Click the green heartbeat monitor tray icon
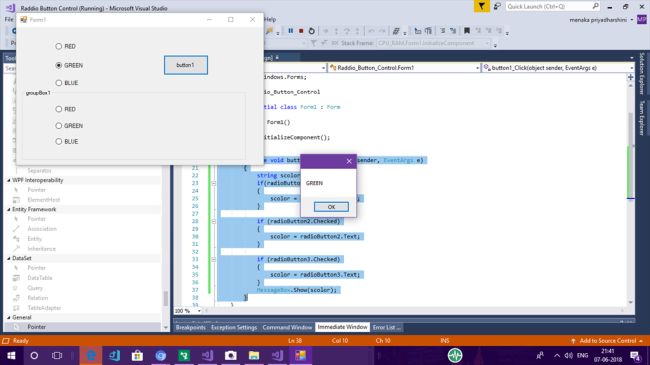 tap(455, 355)
